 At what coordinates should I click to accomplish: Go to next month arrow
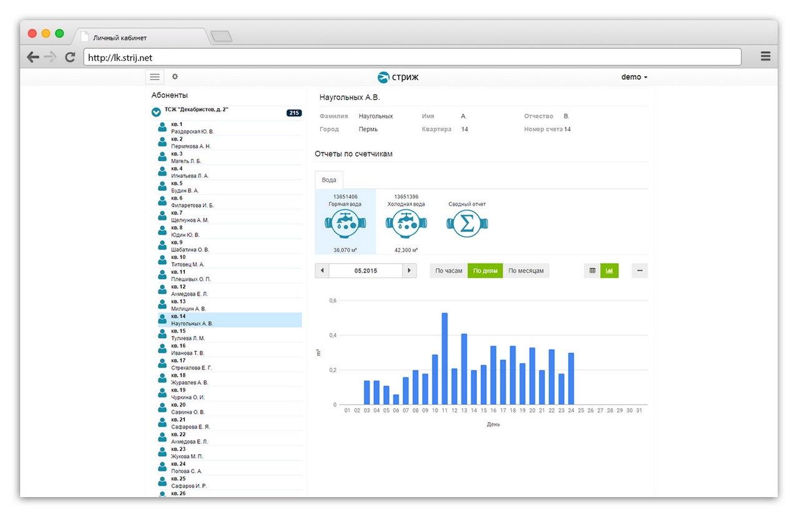click(x=409, y=271)
